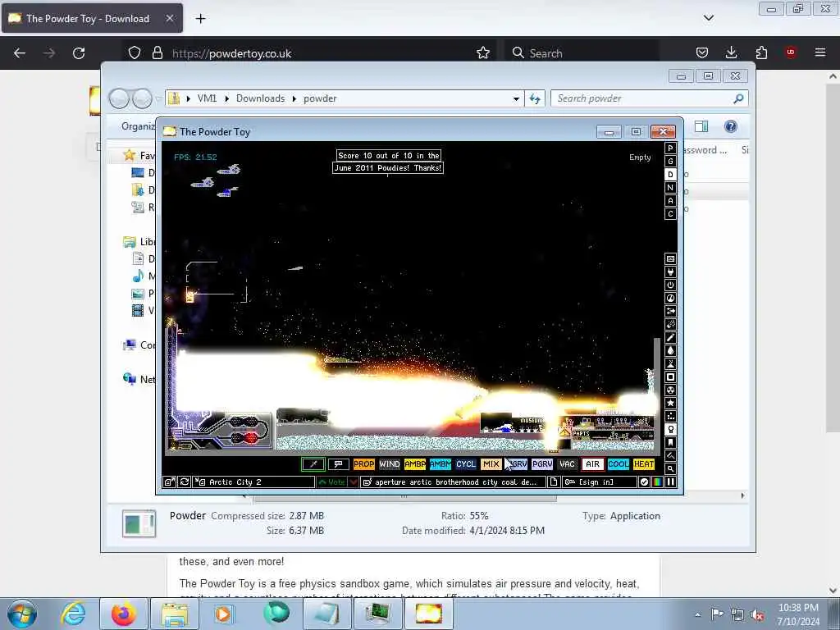Viewport: 840px width, 630px height.
Task: Open the Decoration tools menu
Action: coord(670,455)
